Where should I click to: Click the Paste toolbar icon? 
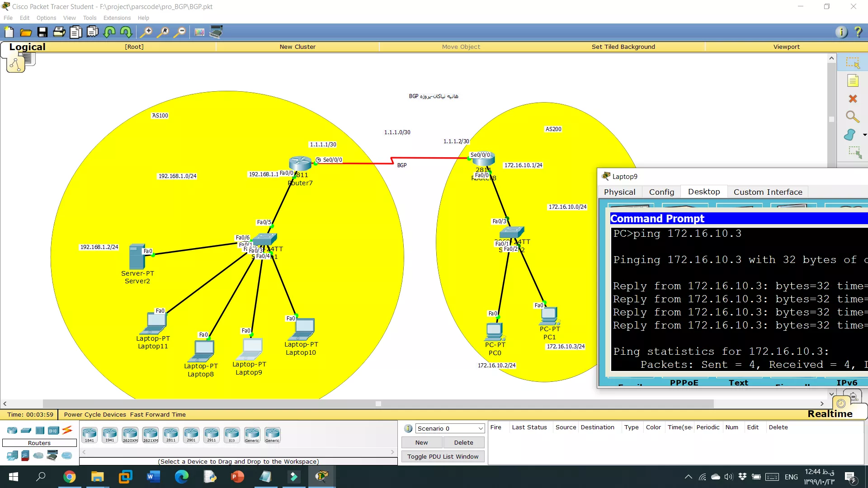(x=93, y=32)
